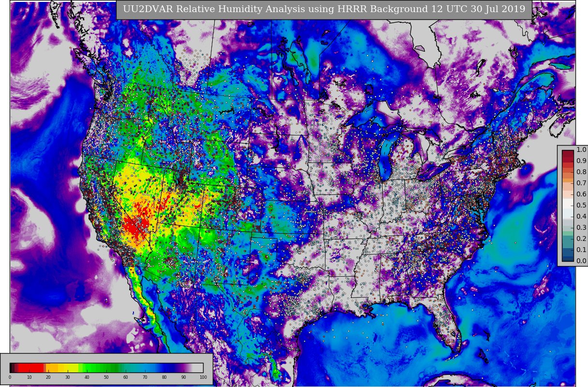Click the 10 tick label on humidity colorbar
Image resolution: width=588 pixels, height=387 pixels.
(29, 377)
